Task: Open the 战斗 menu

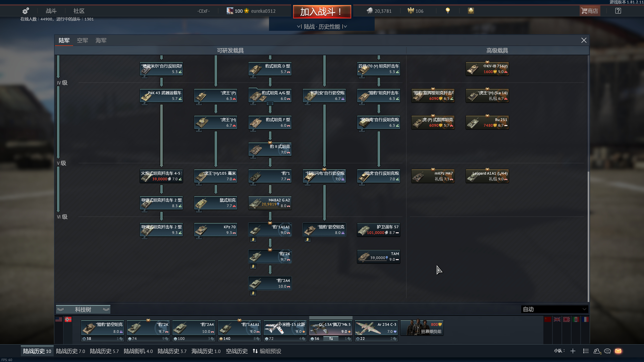Action: tap(51, 11)
